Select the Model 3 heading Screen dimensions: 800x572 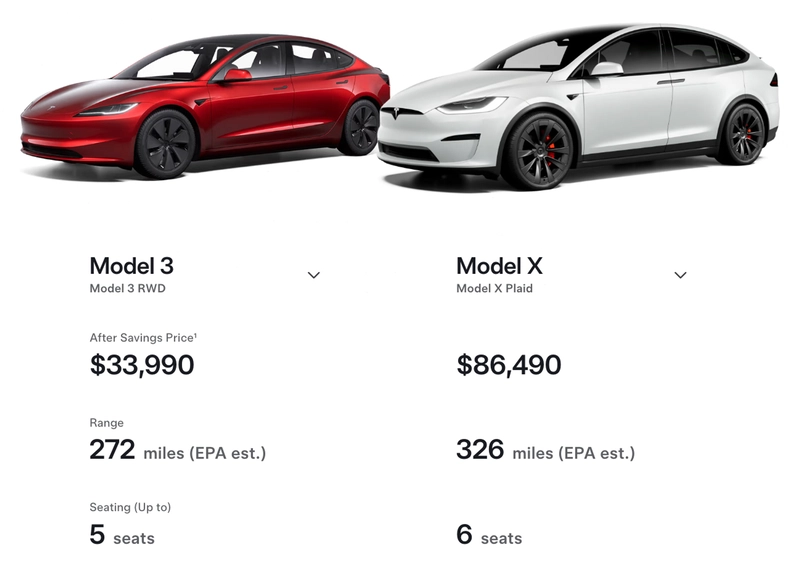132,266
